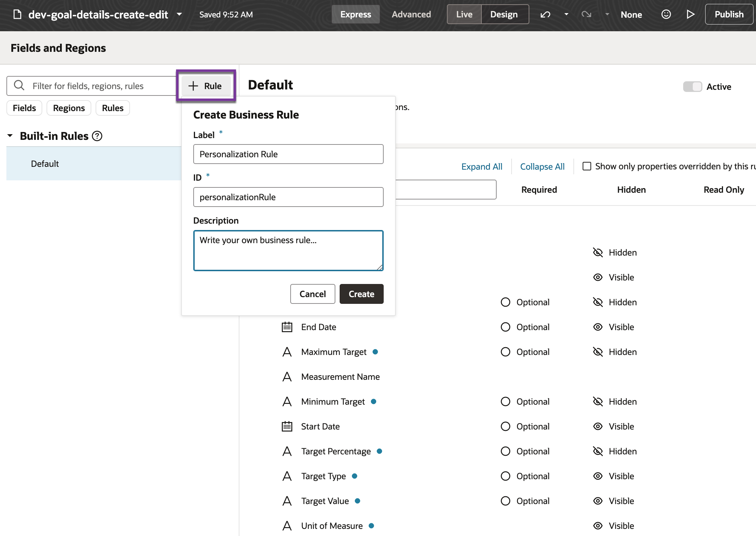Click the page document icon
The height and width of the screenshot is (536, 756).
pyautogui.click(x=17, y=15)
